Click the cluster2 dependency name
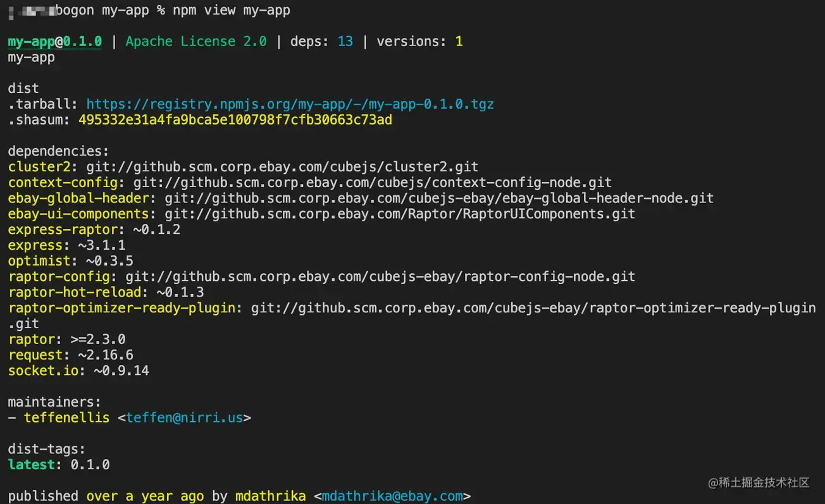Screen dimensions: 825x504 [x=39, y=167]
